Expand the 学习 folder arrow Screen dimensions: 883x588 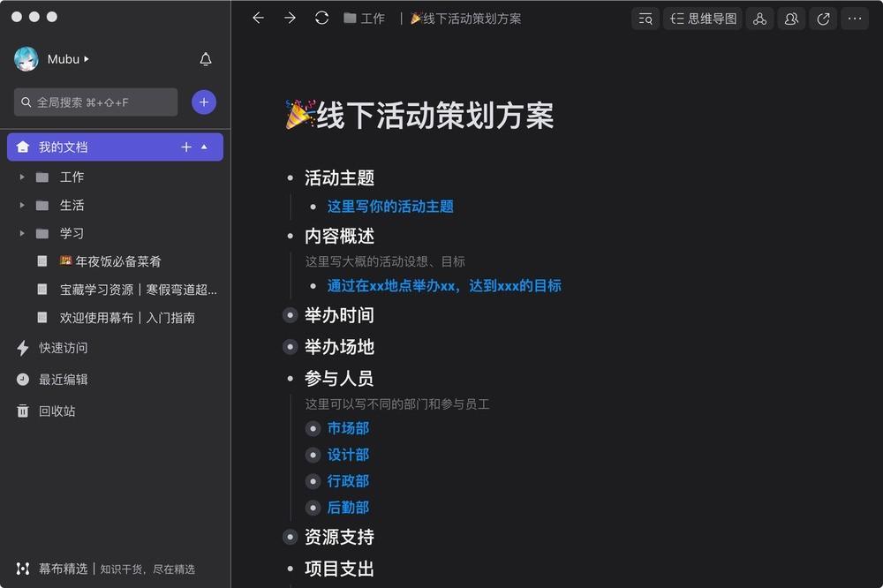click(22, 233)
